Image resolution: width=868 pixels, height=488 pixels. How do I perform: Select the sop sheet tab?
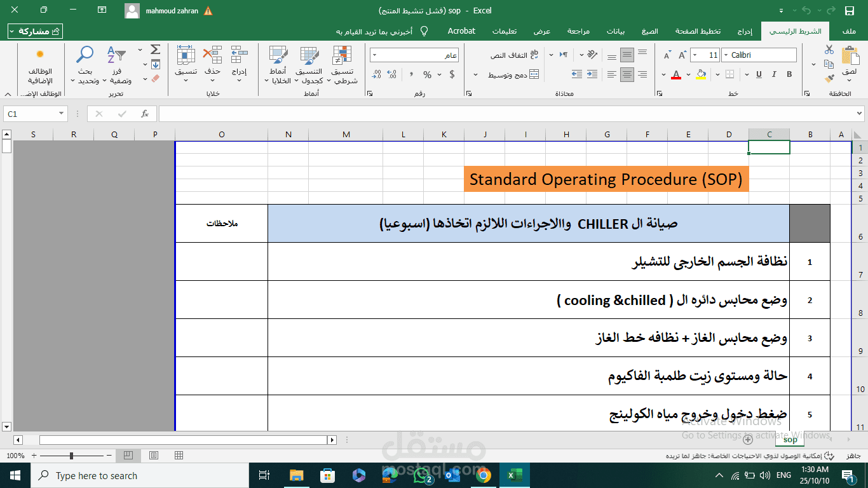click(x=790, y=439)
